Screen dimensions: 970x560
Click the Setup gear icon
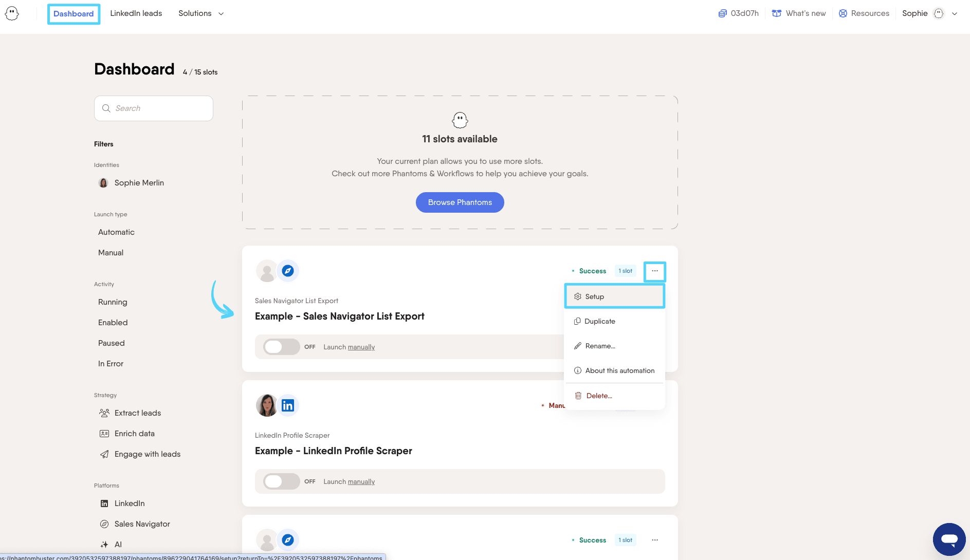point(578,296)
